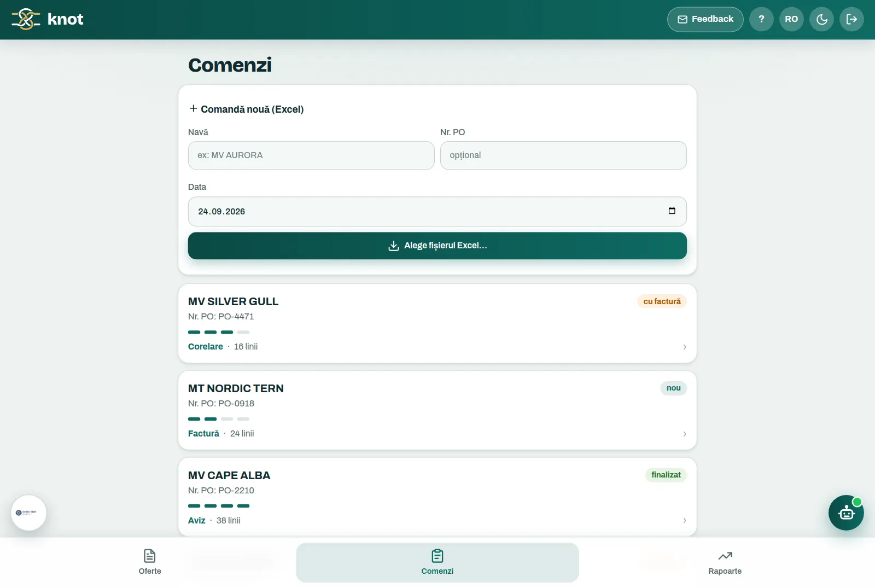Viewport: 875px width, 588px height.
Task: Focus the Nr. PO input field
Action: click(563, 155)
